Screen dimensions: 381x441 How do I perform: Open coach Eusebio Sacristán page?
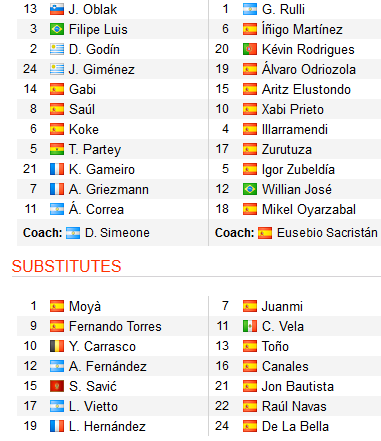tap(327, 233)
